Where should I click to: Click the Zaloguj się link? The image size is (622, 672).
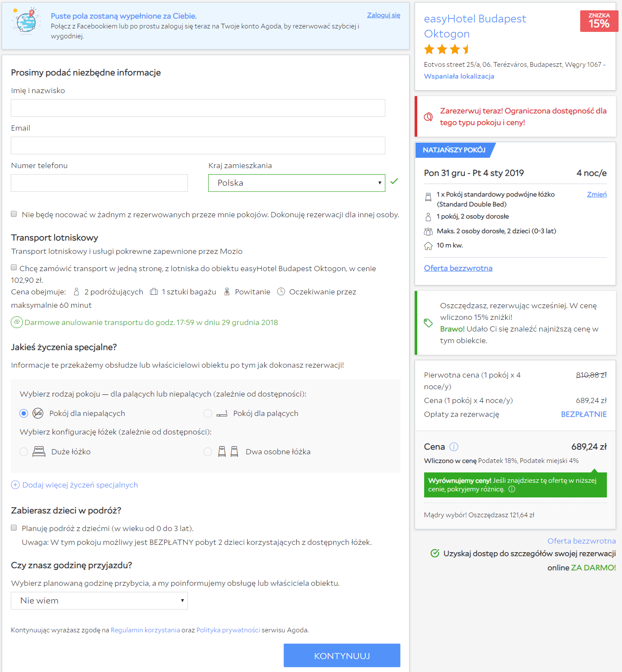click(384, 15)
